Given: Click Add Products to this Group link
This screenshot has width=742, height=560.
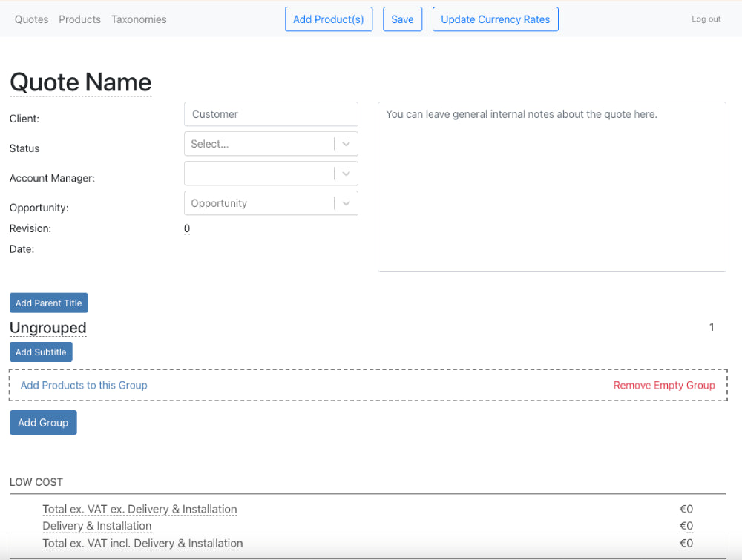Looking at the screenshot, I should click(84, 386).
